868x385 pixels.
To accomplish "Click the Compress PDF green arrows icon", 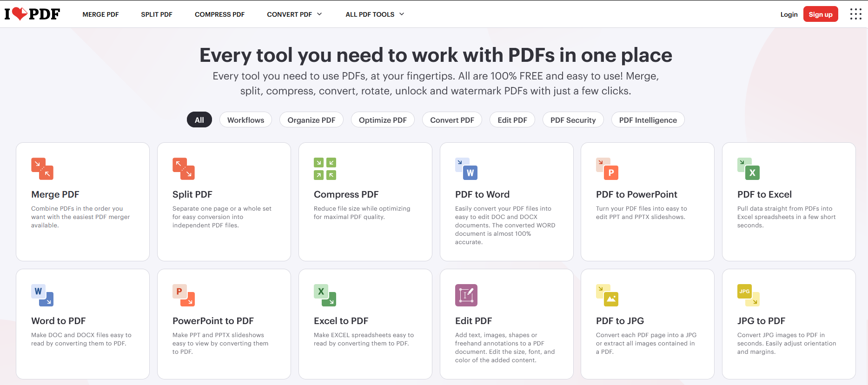I will (325, 169).
